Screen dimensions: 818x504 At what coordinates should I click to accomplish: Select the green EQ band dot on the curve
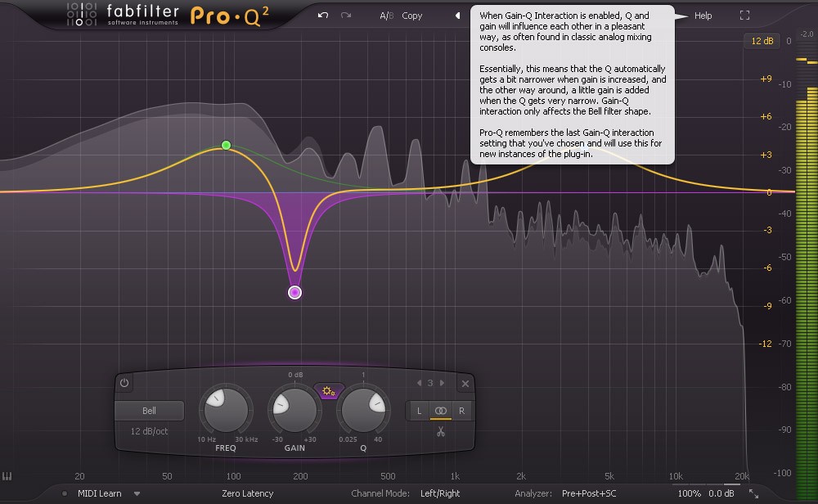tap(226, 145)
